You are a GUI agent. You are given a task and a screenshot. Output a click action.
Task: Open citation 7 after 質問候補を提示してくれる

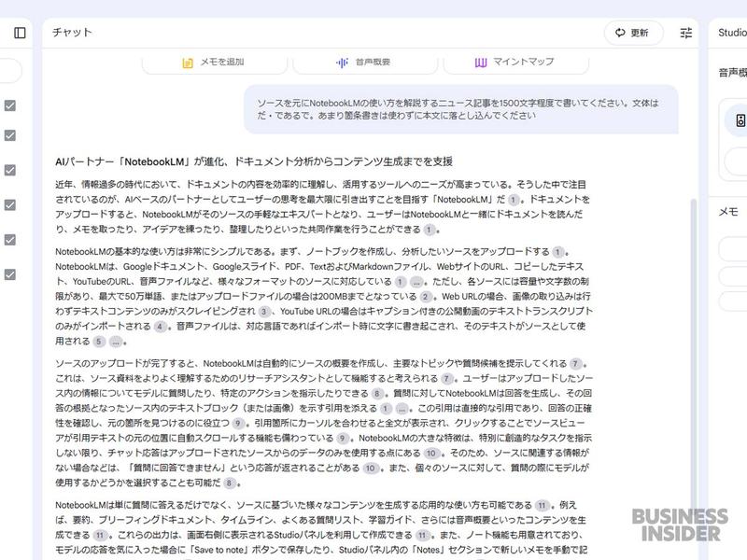(x=576, y=364)
